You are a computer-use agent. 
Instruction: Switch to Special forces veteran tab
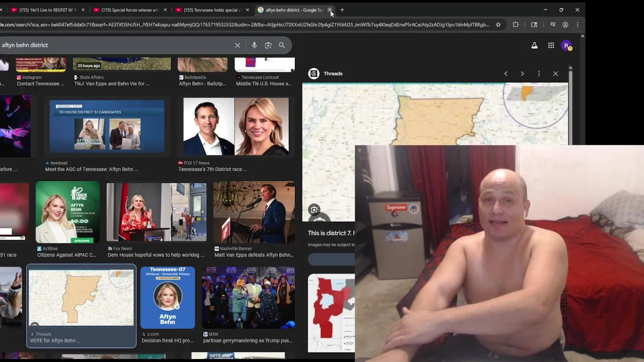(130, 10)
